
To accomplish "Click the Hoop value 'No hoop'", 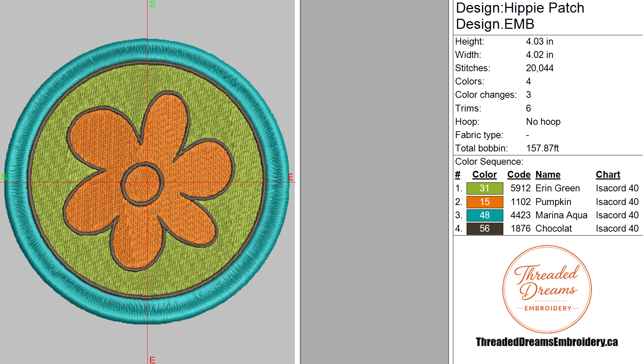I will 543,122.
